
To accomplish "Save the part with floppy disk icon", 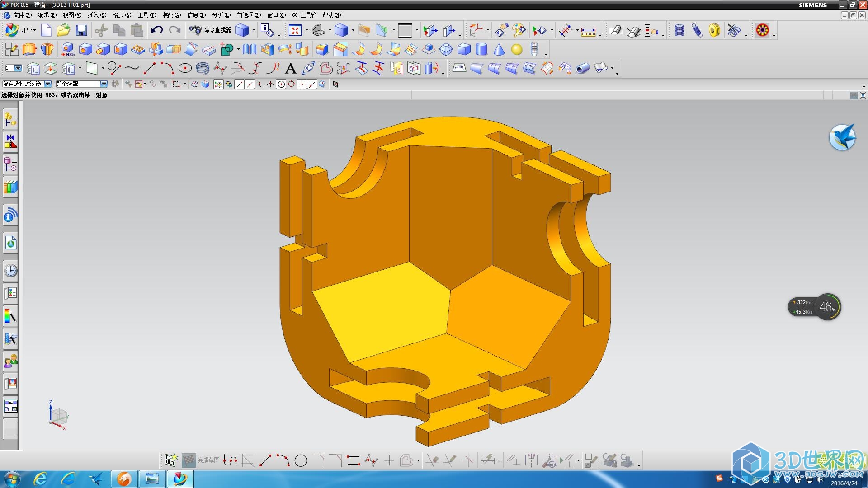I will [81, 30].
